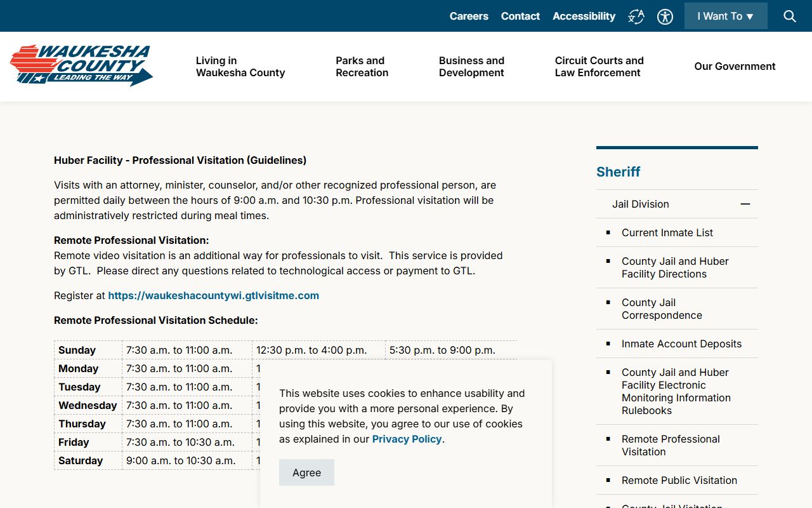The height and width of the screenshot is (508, 812).
Task: Open Living in Waukesha County menu
Action: pyautogui.click(x=240, y=67)
